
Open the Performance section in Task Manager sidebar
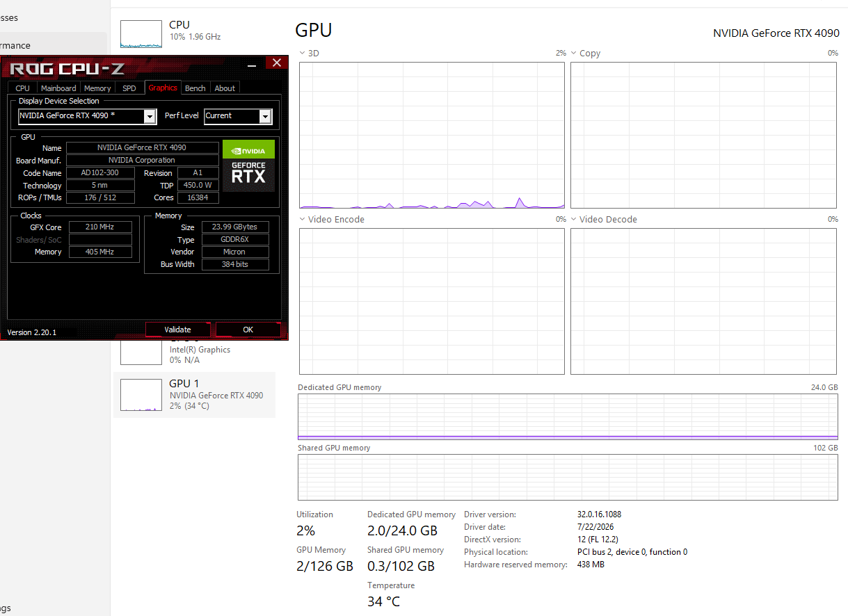(x=54, y=45)
